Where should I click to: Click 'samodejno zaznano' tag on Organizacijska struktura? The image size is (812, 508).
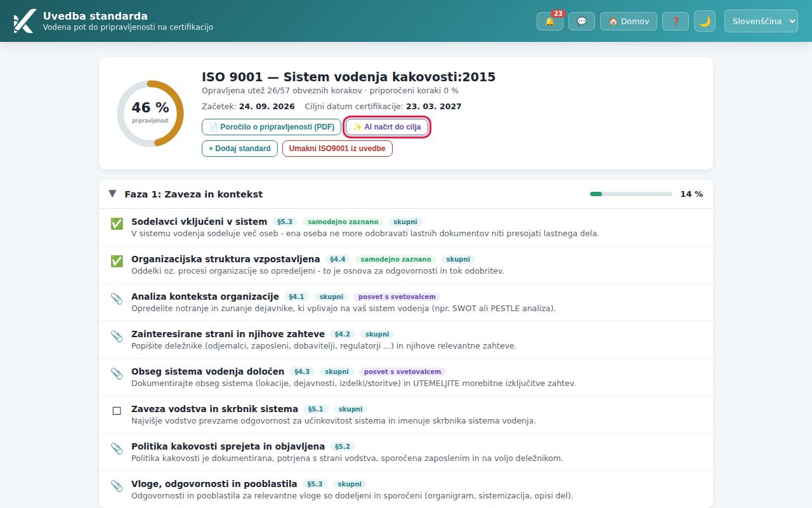(x=396, y=260)
